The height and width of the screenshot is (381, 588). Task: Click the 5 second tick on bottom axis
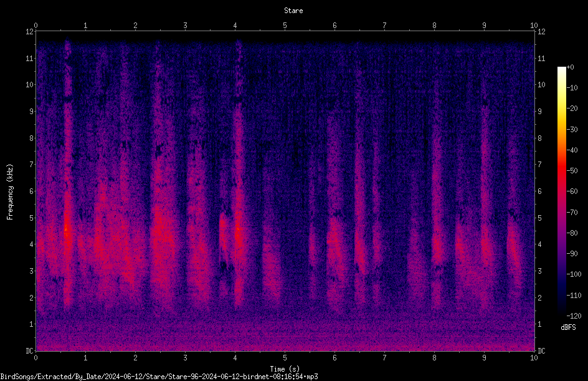pos(285,358)
